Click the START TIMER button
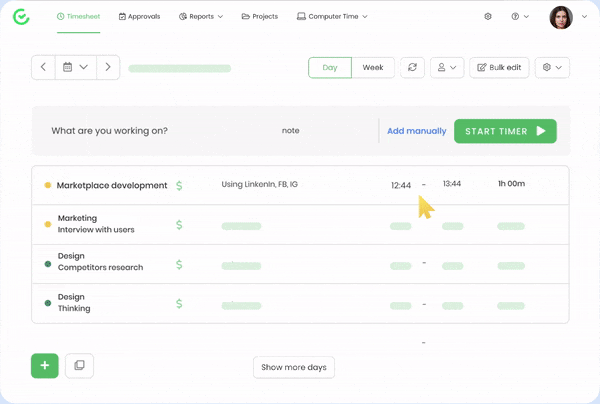This screenshot has width=600, height=404. (505, 131)
